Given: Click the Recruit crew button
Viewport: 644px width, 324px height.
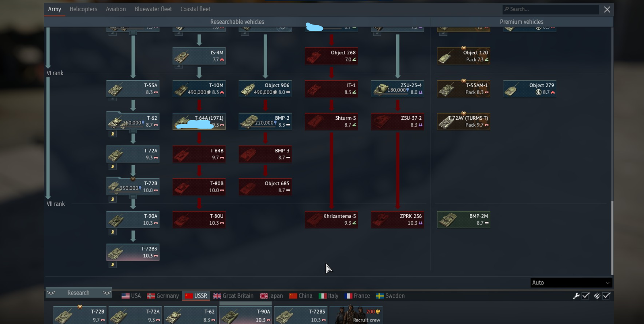Looking at the screenshot, I should coord(356,315).
